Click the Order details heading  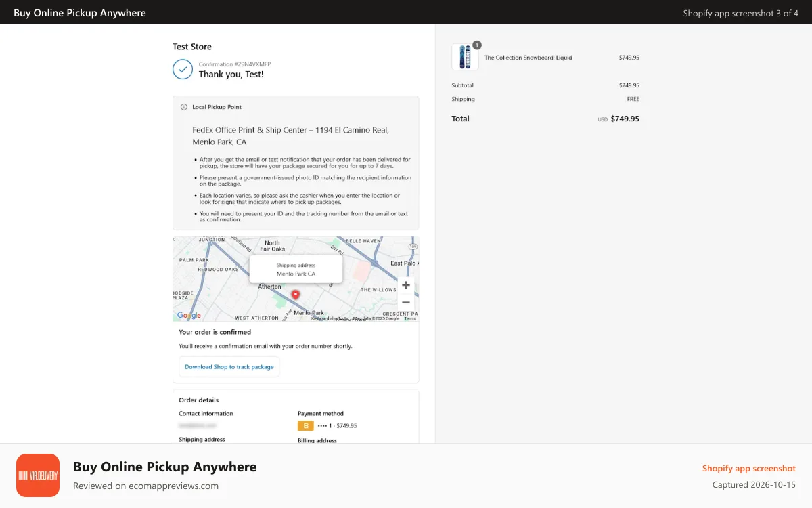tap(199, 400)
